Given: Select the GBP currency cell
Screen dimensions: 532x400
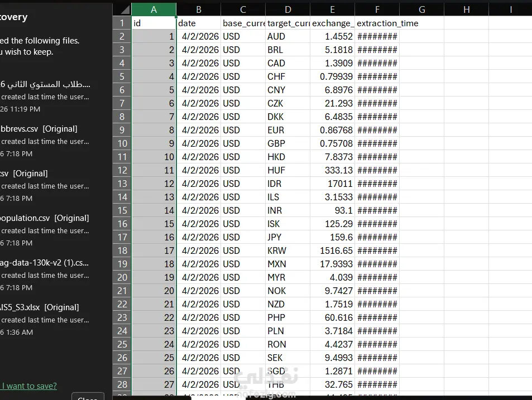Looking at the screenshot, I should [x=287, y=143].
